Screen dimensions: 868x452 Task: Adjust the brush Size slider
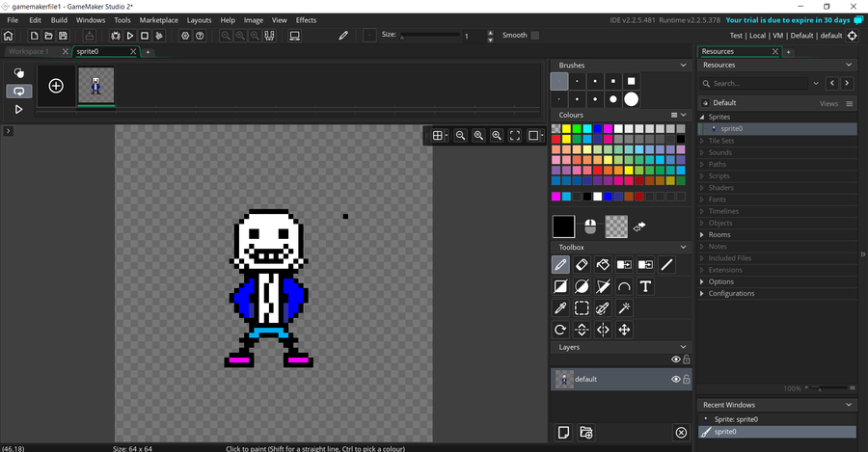(429, 36)
